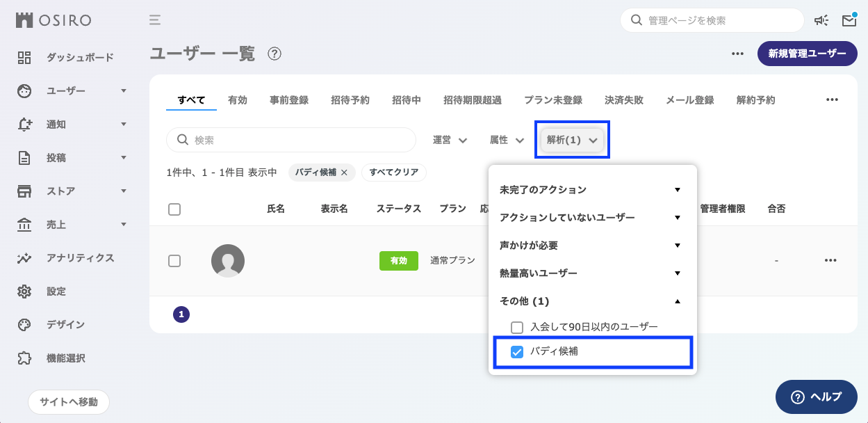This screenshot has width=868, height=423.
Task: Toggle the select-all checkbox in table header
Action: pyautogui.click(x=174, y=209)
